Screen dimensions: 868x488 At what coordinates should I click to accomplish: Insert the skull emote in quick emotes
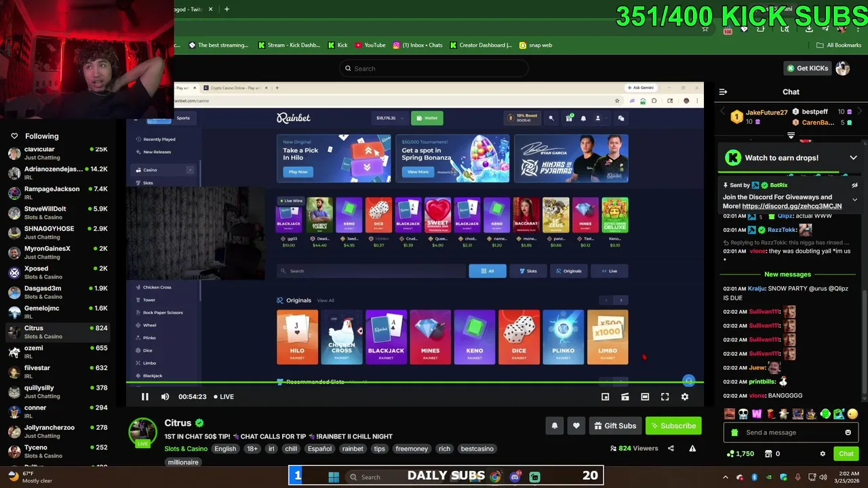[x=743, y=414]
